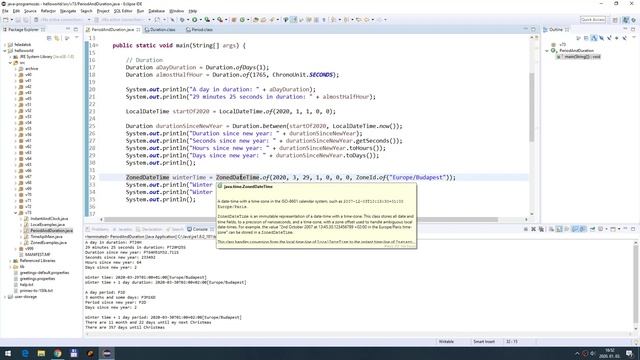Toggle Show Console on standard error change
640x360 pixels.
(x=582, y=229)
